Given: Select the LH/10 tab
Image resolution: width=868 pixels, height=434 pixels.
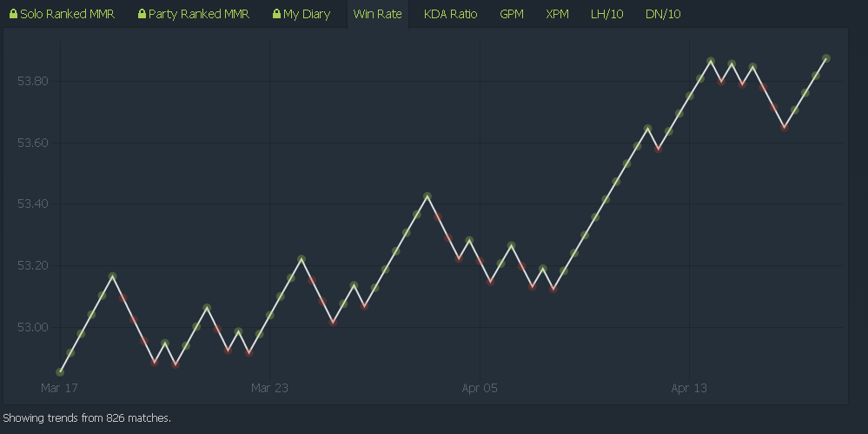Looking at the screenshot, I should click(606, 14).
